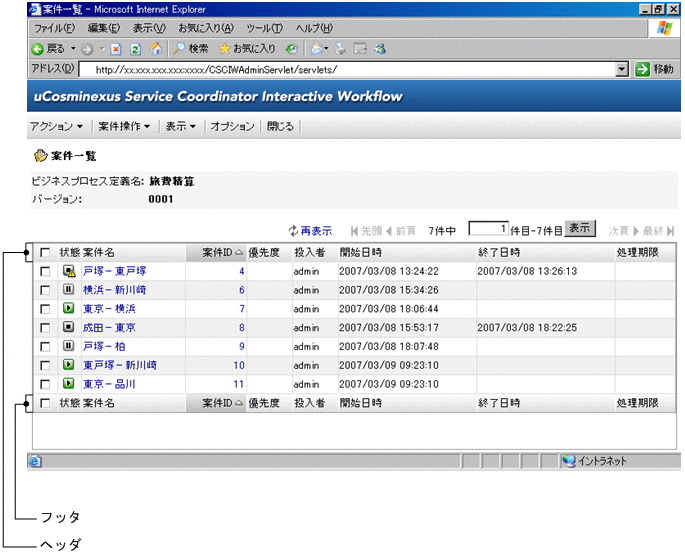This screenshot has height=557, width=685.
Task: Open the browser 検索 search tool
Action: (x=190, y=48)
